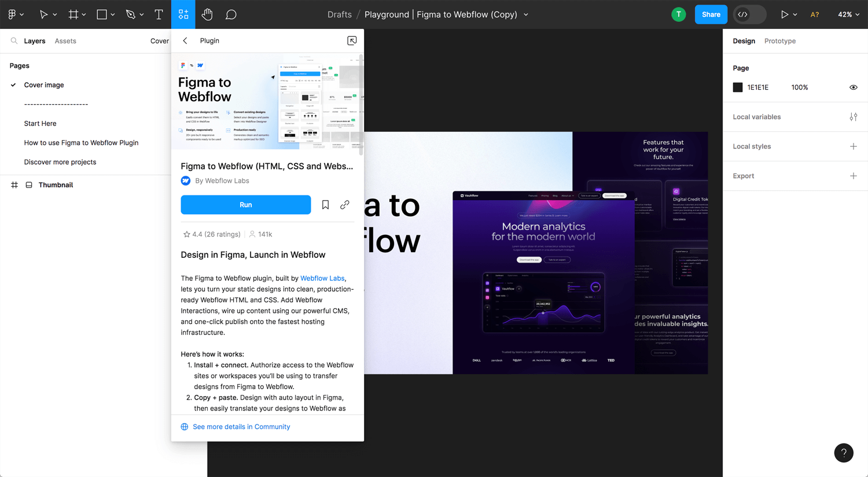This screenshot has width=868, height=477.
Task: Open presentation options dropdown
Action: pyautogui.click(x=795, y=14)
